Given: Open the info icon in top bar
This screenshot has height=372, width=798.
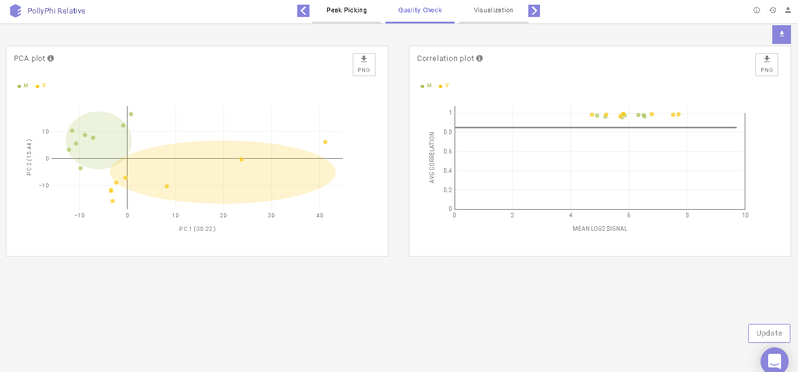Looking at the screenshot, I should point(757,10).
